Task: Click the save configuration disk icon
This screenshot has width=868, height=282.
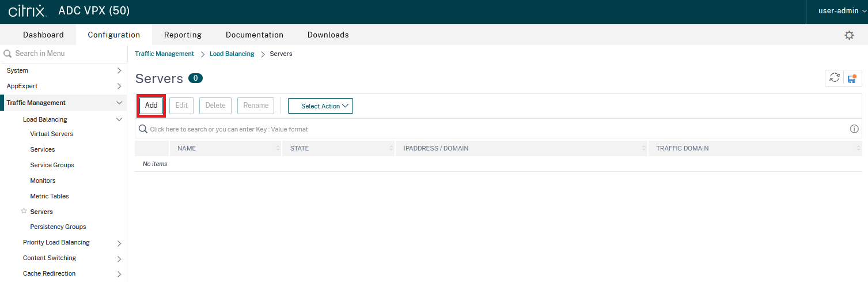Action: coord(852,78)
